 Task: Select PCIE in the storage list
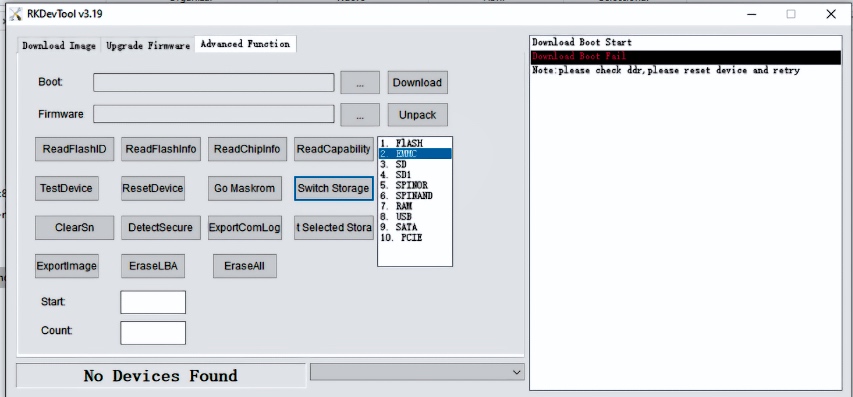415,238
